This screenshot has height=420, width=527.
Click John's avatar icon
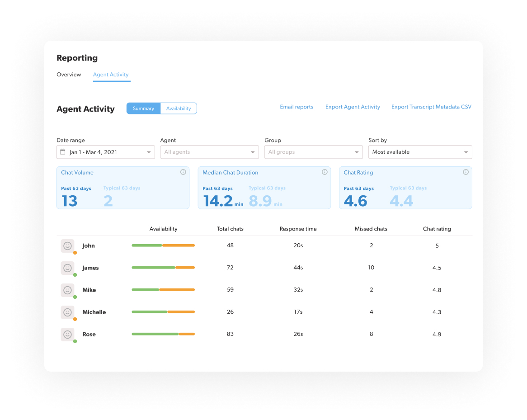(68, 246)
